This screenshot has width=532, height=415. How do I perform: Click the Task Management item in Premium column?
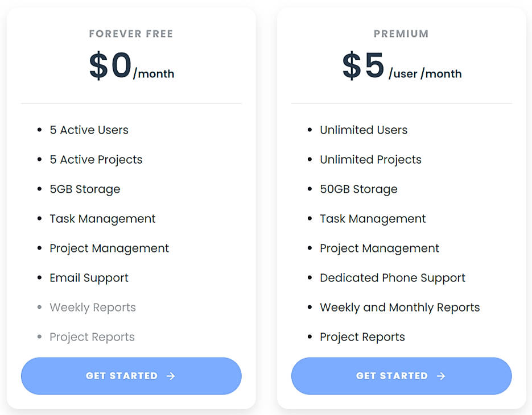coord(373,218)
